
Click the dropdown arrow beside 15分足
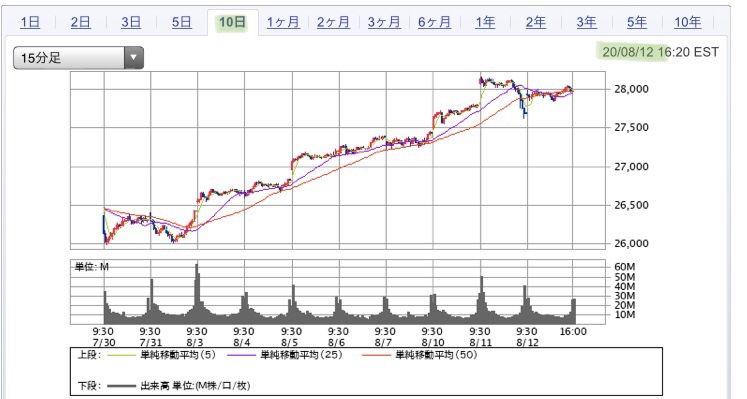(134, 58)
